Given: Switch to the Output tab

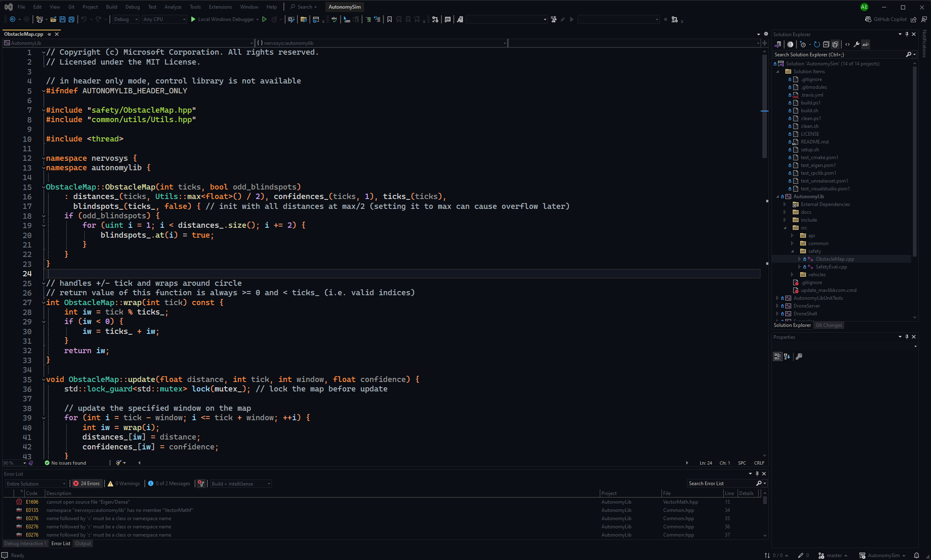Looking at the screenshot, I should (83, 544).
